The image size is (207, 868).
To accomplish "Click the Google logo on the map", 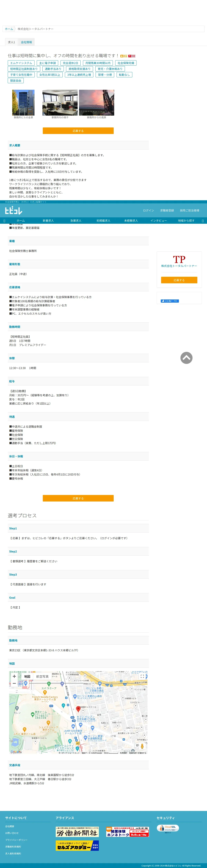I will [x=16, y=751].
